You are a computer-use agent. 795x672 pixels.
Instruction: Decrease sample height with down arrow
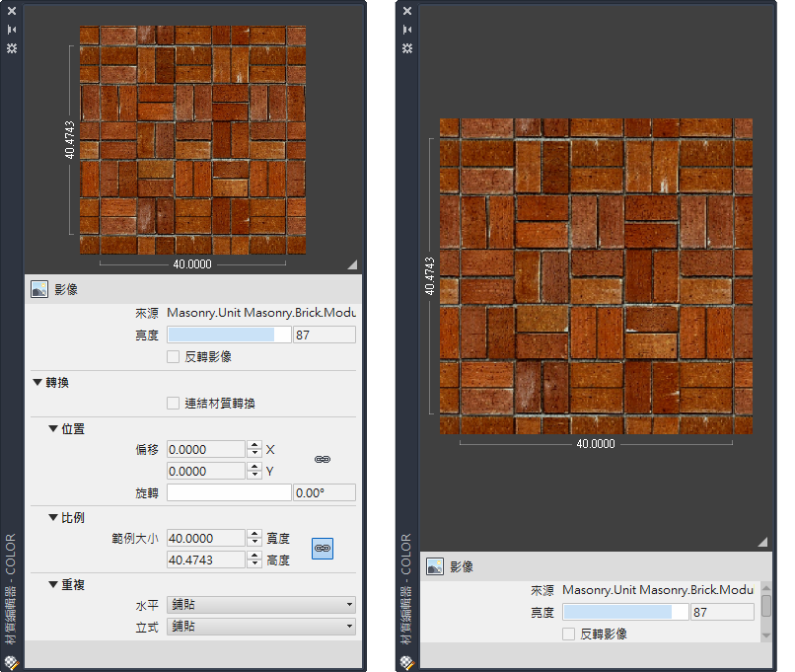(x=254, y=564)
